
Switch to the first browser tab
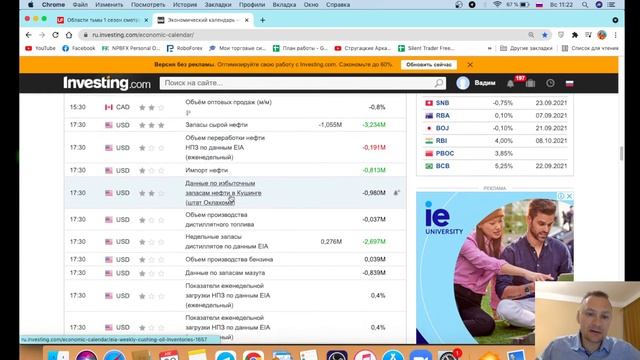(103, 20)
